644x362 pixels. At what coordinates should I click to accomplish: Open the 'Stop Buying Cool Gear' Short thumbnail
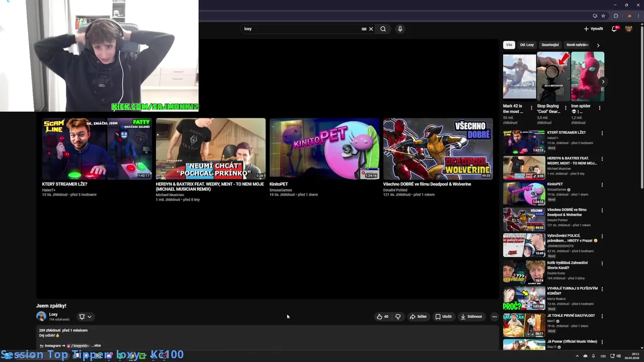pyautogui.click(x=553, y=77)
